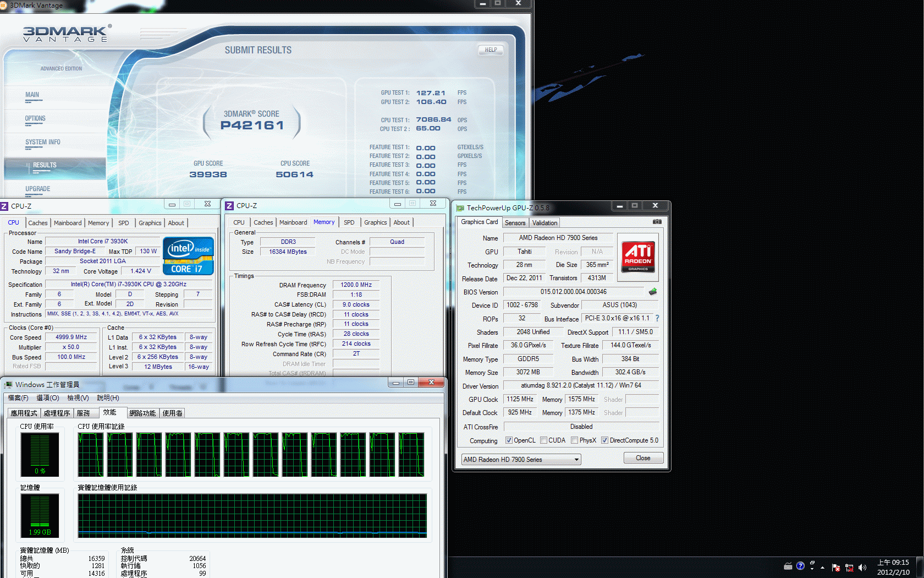Screen dimensions: 924x578
Task: Open SPD tab in middle CPU-Z window
Action: tap(349, 222)
